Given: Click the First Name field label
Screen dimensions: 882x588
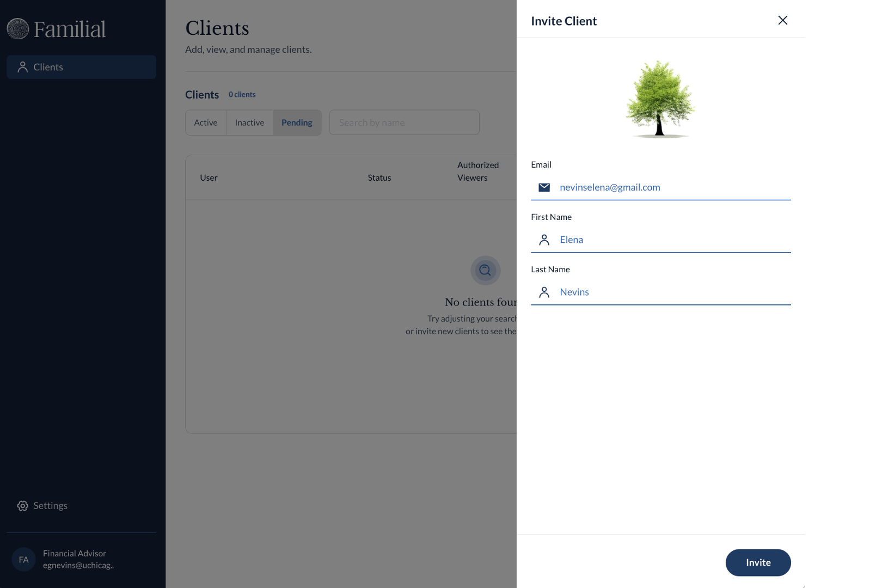Looking at the screenshot, I should tap(552, 217).
